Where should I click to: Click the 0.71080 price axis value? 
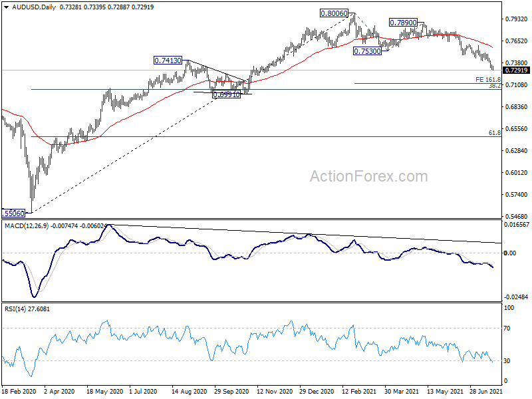(517, 85)
